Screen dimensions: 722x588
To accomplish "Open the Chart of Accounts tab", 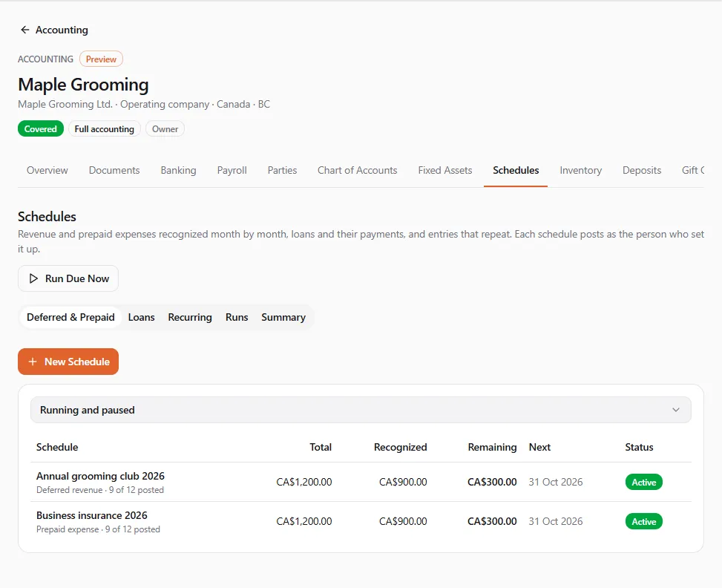I will click(358, 171).
